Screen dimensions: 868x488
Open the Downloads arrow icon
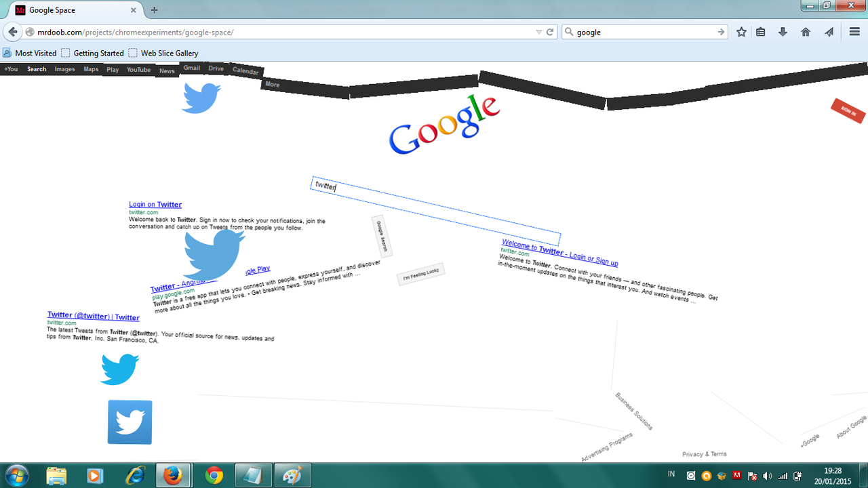pyautogui.click(x=783, y=32)
